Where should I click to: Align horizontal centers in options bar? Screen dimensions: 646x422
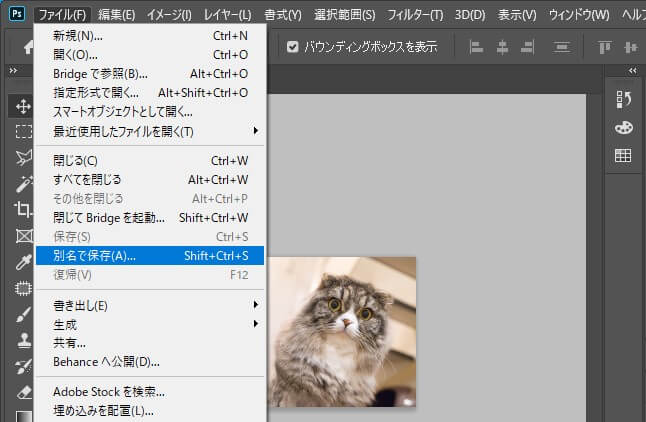(502, 47)
